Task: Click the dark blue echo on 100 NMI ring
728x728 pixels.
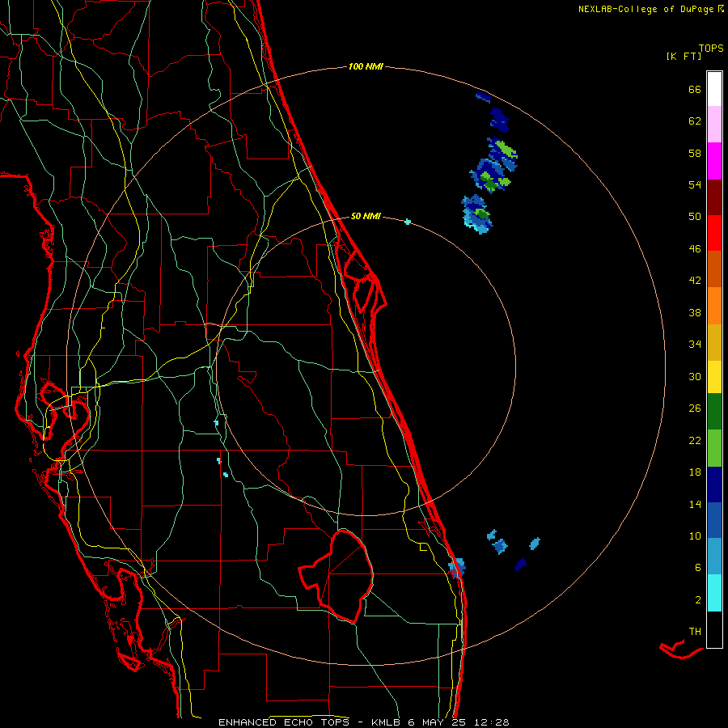Action: pos(483,97)
